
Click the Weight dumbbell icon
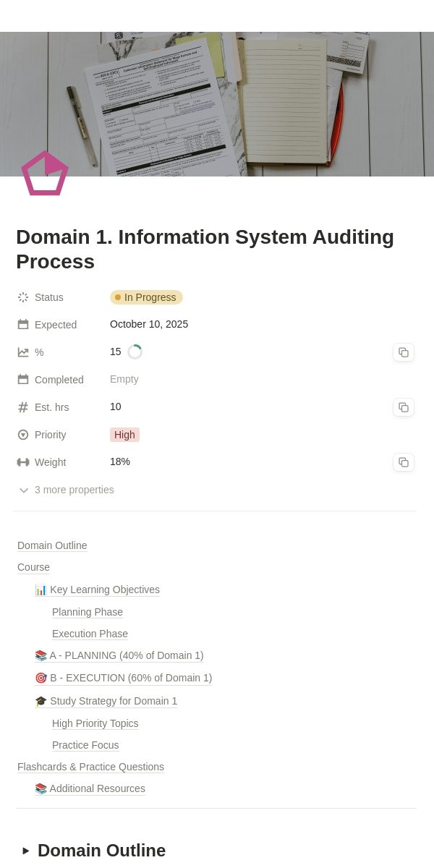point(23,462)
